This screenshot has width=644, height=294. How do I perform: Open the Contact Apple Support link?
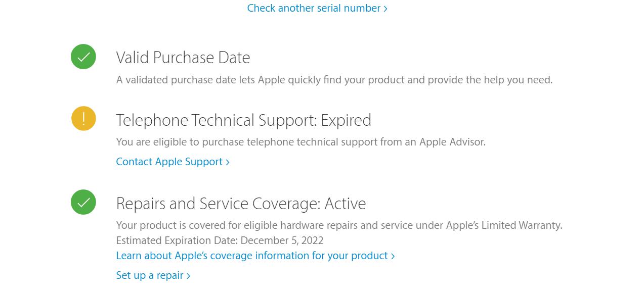169,162
